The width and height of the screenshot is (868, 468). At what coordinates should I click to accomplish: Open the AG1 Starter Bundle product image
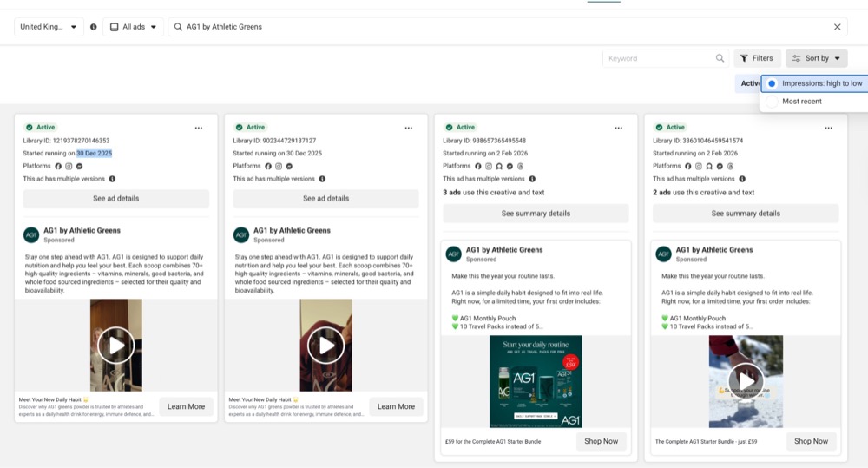tap(536, 381)
